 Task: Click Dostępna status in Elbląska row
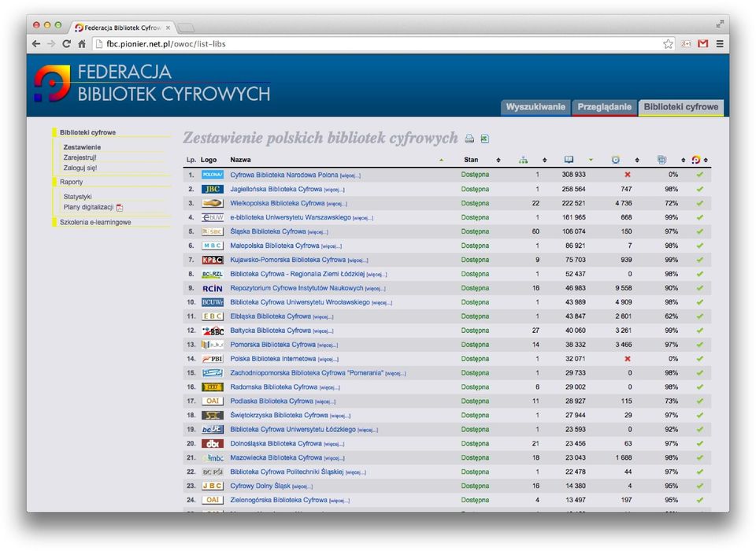pyautogui.click(x=475, y=316)
